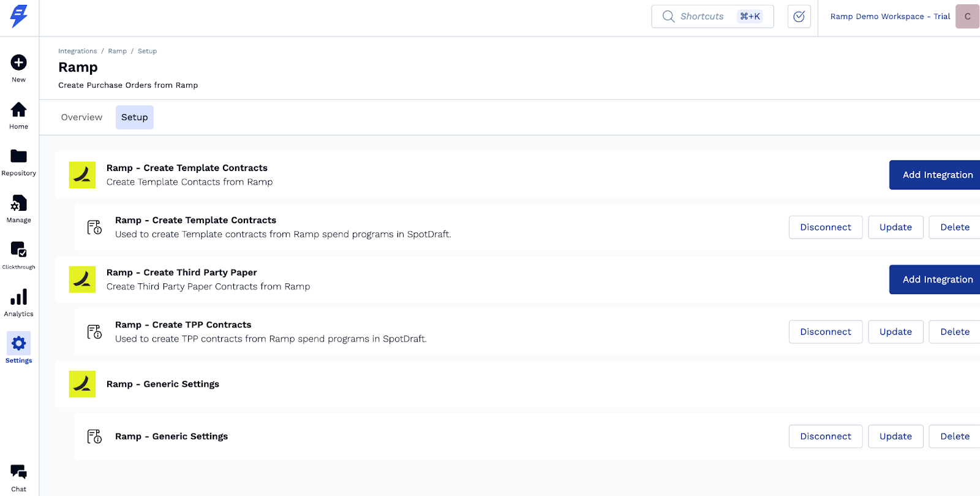Disconnect the Ramp Create TPP Contracts integration
980x496 pixels.
(x=825, y=332)
